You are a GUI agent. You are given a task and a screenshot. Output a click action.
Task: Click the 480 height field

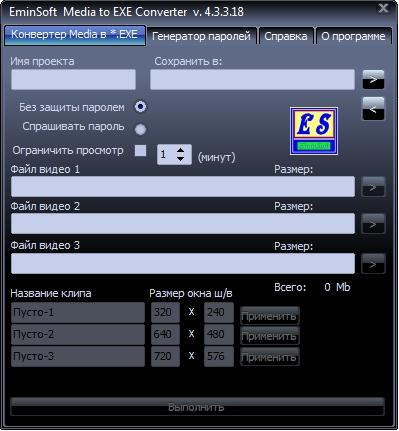(219, 335)
